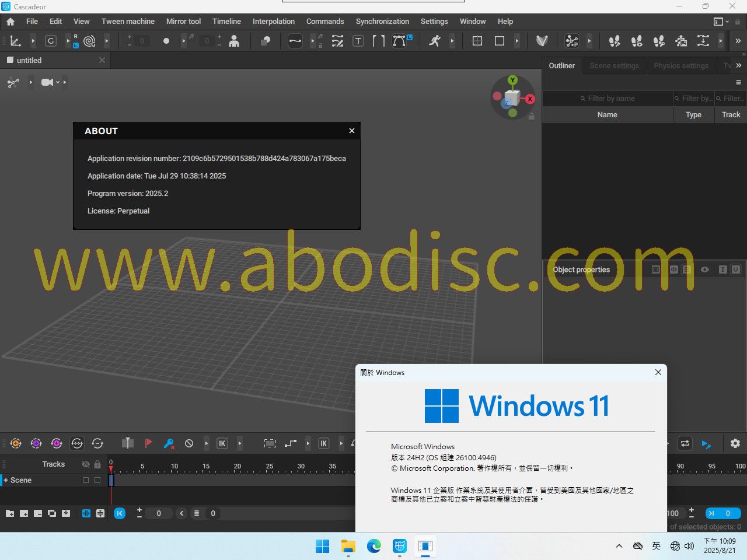Click the red X axis on gizmo
The height and width of the screenshot is (560, 747).
click(530, 99)
